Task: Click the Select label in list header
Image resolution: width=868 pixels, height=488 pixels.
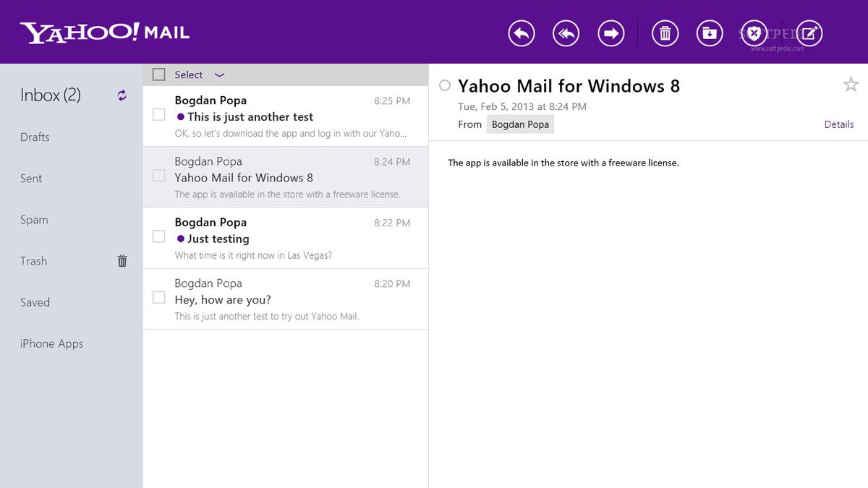Action: tap(188, 74)
